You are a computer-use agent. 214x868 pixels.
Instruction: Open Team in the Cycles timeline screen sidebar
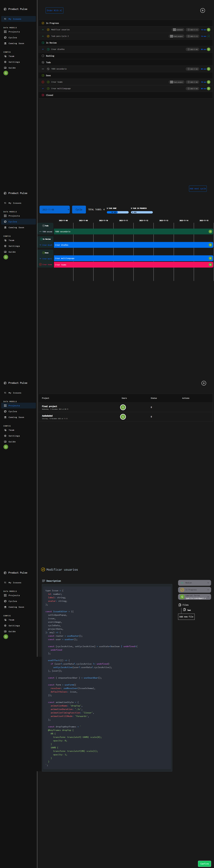[x=18, y=240]
